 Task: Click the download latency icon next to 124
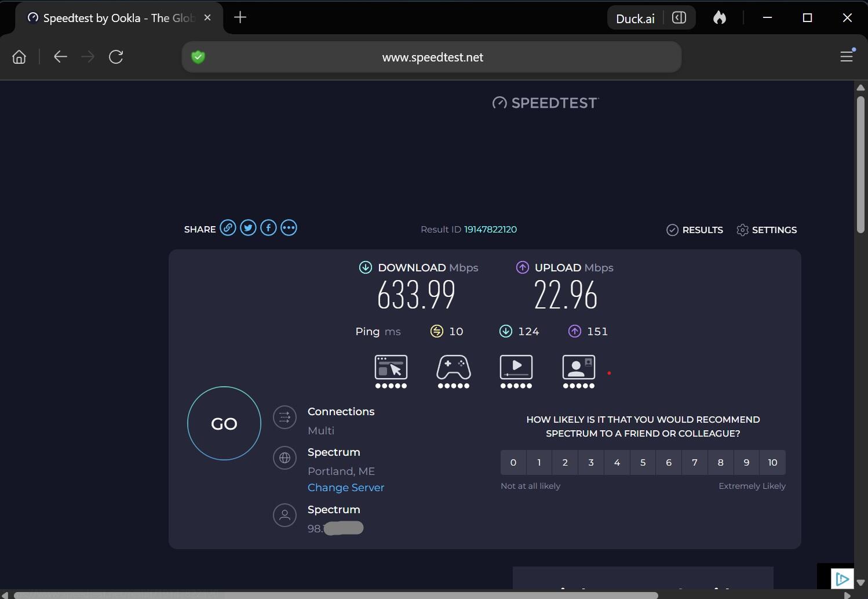tap(506, 331)
